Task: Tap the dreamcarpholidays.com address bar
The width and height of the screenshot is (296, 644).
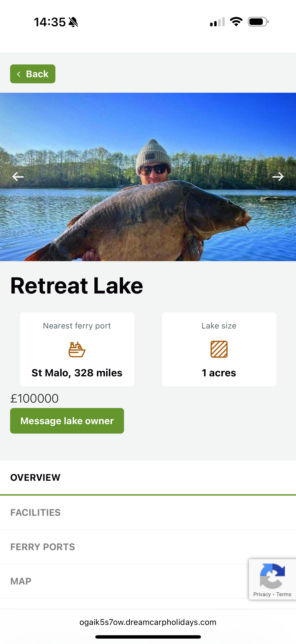Action: [x=148, y=622]
